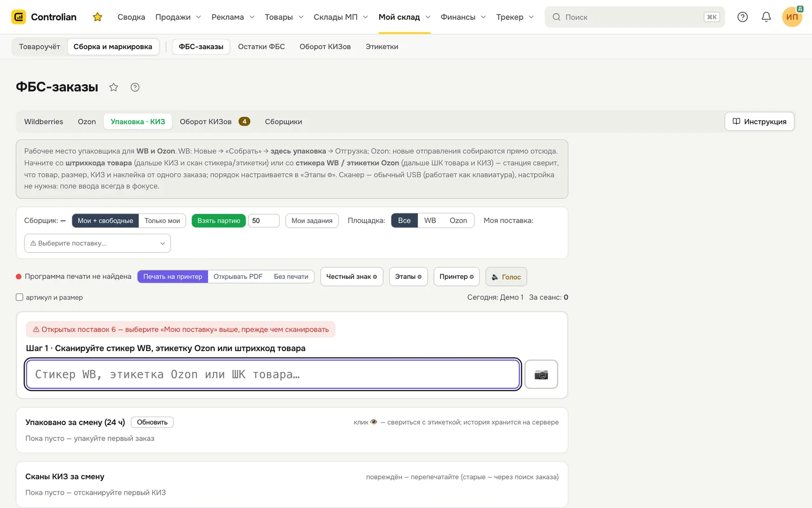
Task: Open Этикетки tab
Action: coord(382,47)
